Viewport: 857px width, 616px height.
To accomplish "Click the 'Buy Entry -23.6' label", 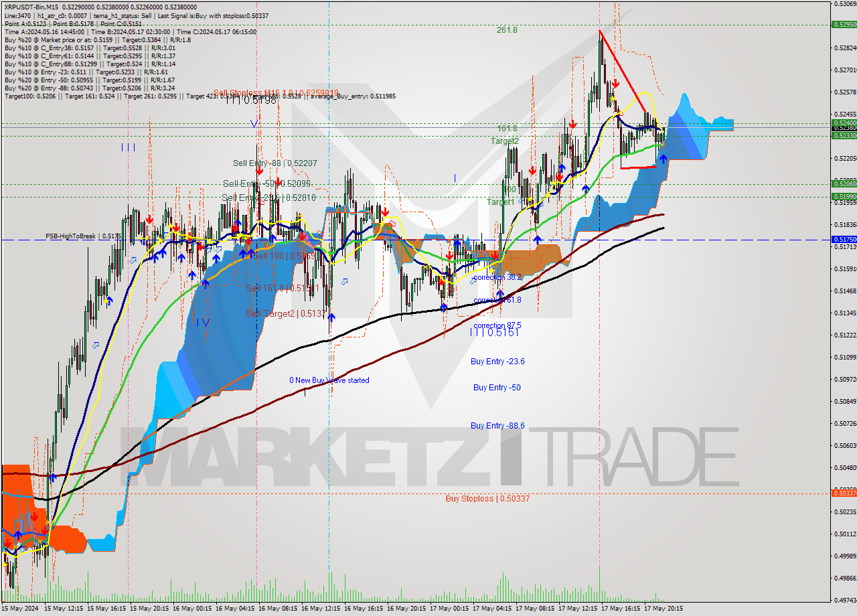I will pos(497,362).
